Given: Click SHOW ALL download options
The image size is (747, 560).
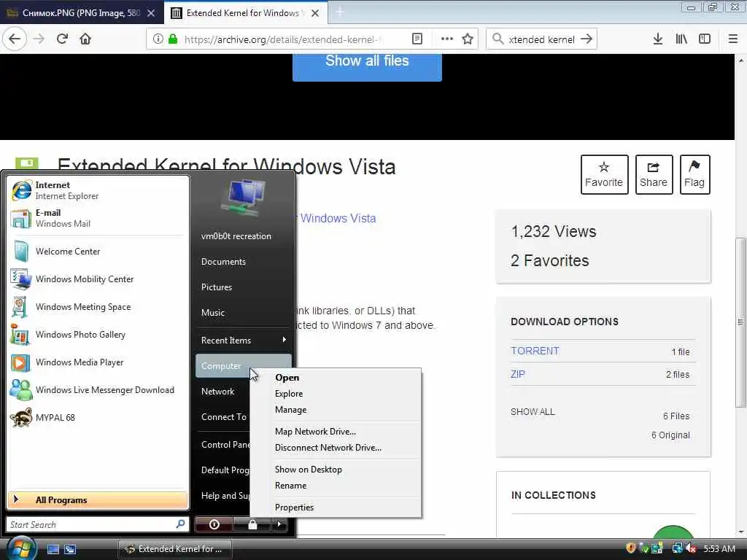Looking at the screenshot, I should [x=533, y=412].
